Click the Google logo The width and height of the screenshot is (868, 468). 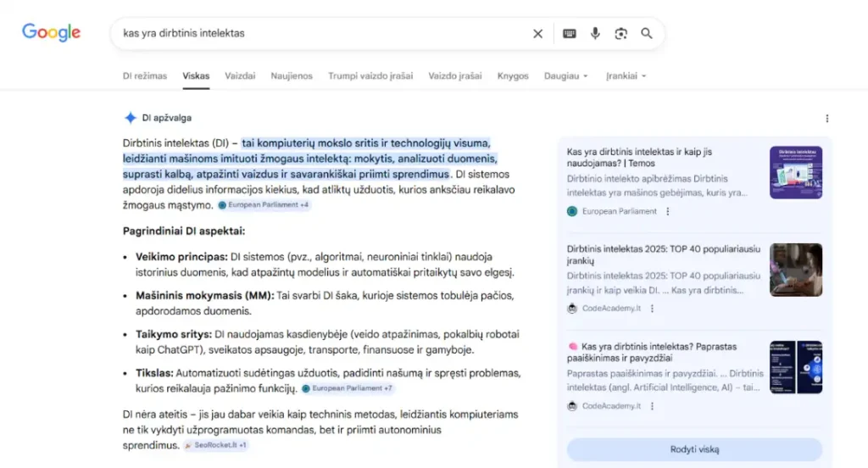[51, 33]
